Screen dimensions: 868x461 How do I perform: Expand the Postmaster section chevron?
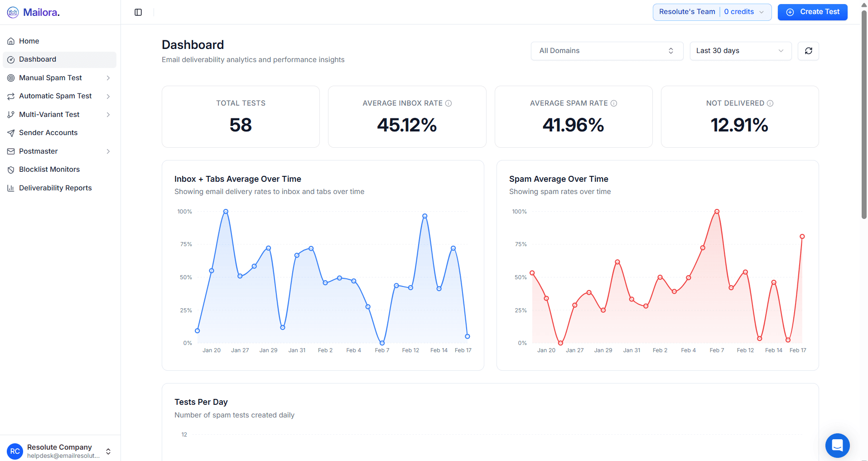pos(108,151)
